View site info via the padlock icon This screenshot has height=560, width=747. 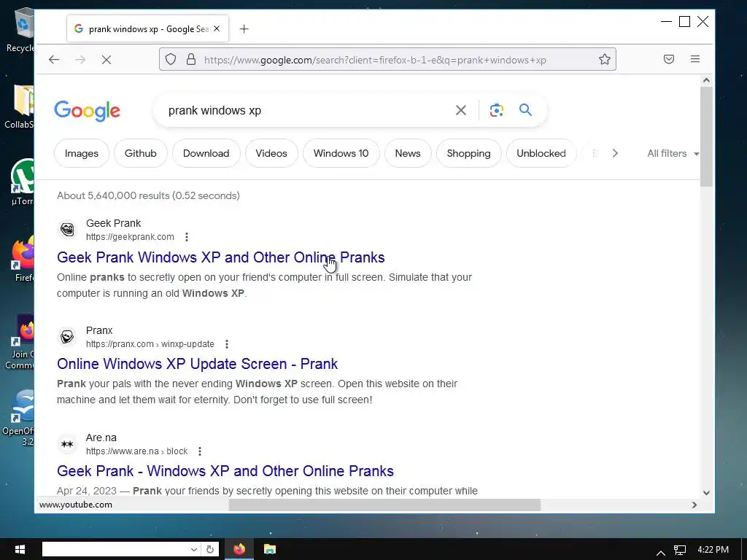coord(191,60)
